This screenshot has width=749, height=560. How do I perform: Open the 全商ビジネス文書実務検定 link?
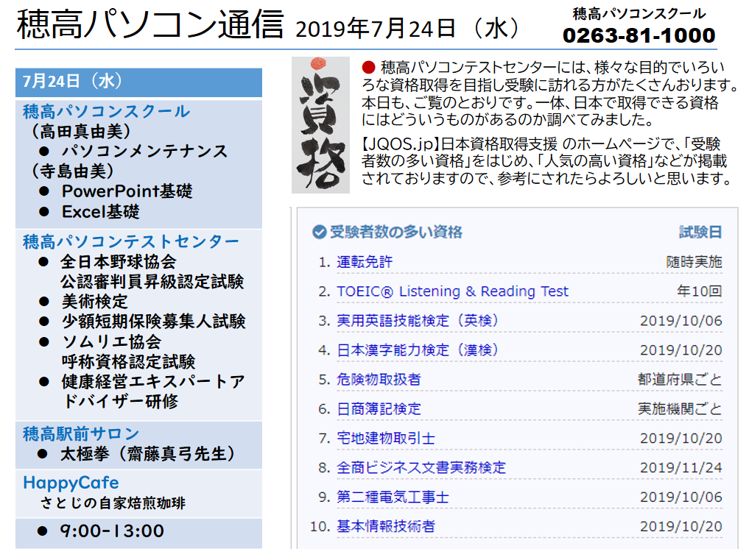[421, 468]
